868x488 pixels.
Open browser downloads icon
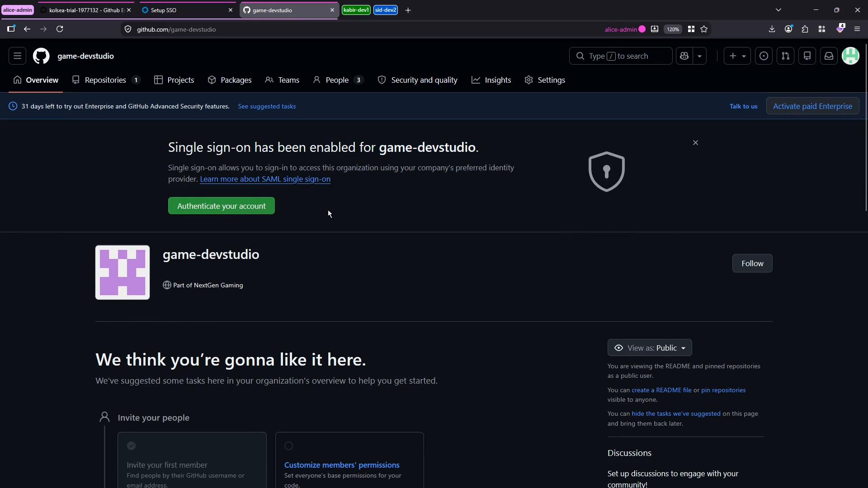tap(772, 29)
